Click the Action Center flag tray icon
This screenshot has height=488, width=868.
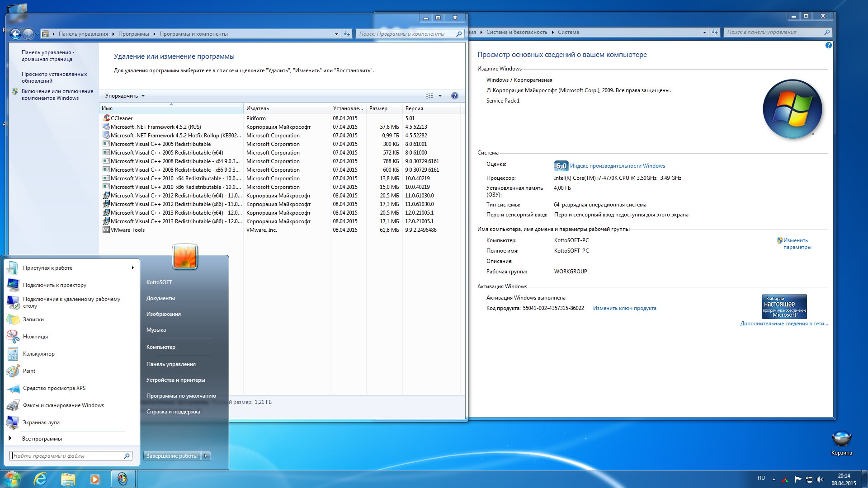point(798,479)
